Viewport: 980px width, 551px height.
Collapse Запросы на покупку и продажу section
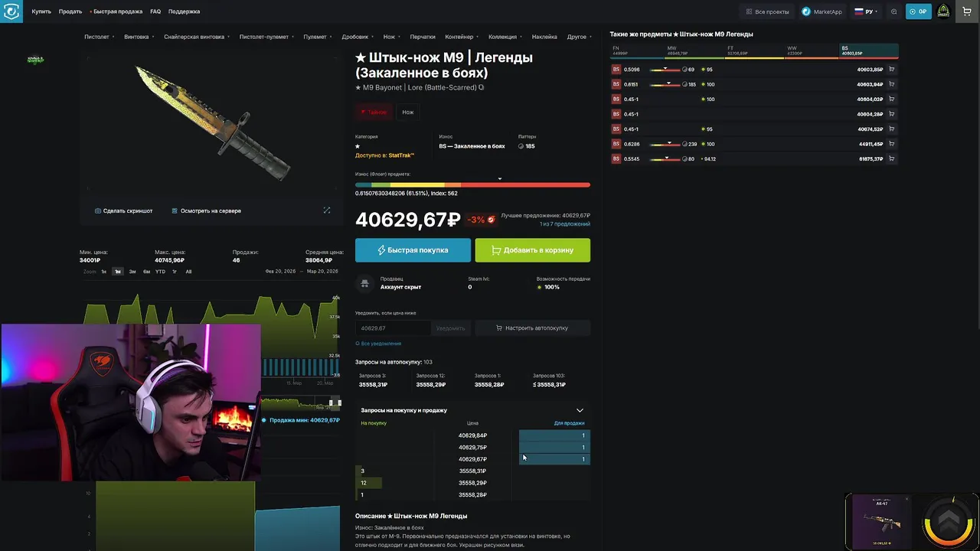[x=580, y=410]
